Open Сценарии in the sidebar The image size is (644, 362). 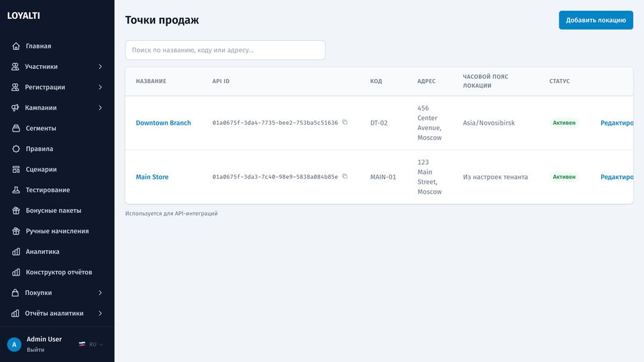[57, 169]
